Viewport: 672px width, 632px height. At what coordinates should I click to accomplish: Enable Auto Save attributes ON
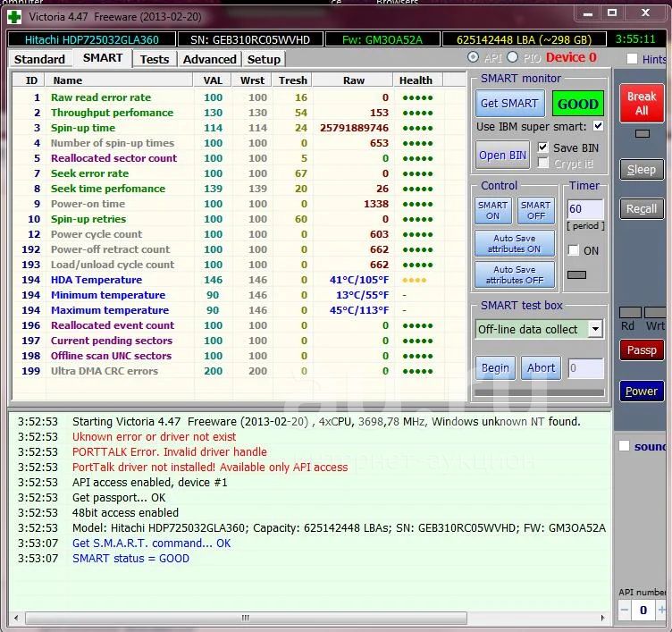pyautogui.click(x=515, y=243)
